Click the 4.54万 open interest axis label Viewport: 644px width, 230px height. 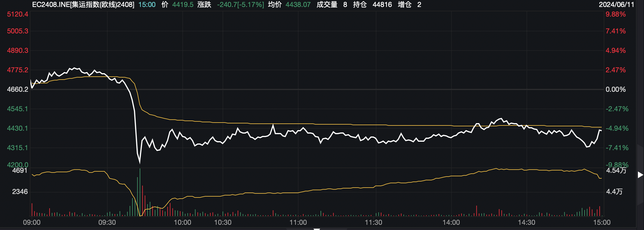pos(616,170)
